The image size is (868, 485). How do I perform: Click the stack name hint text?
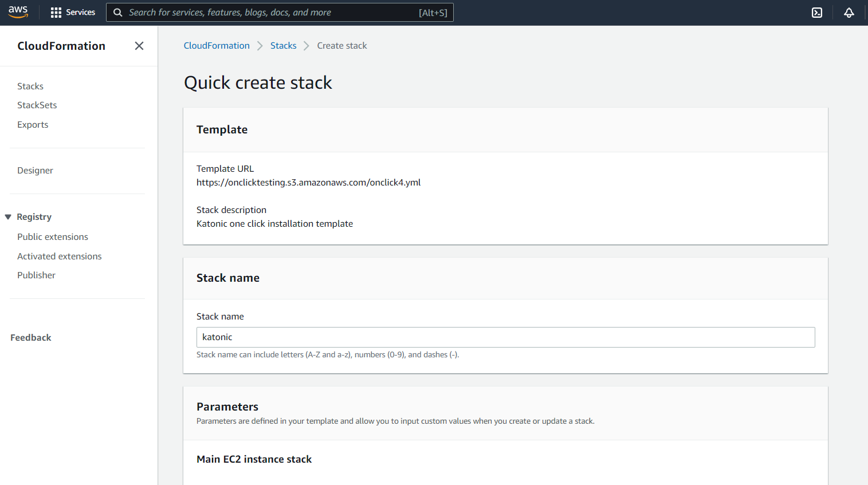coord(328,355)
